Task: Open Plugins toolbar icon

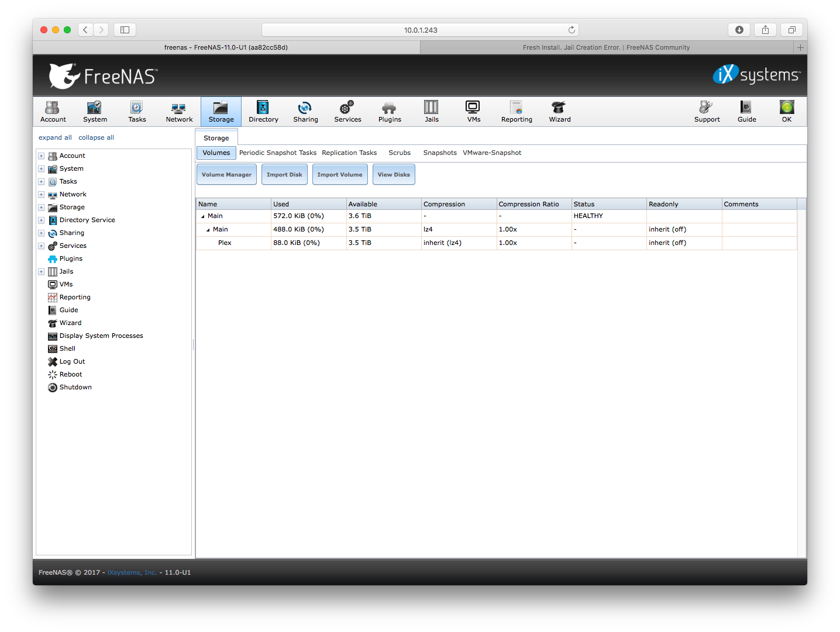Action: [390, 111]
